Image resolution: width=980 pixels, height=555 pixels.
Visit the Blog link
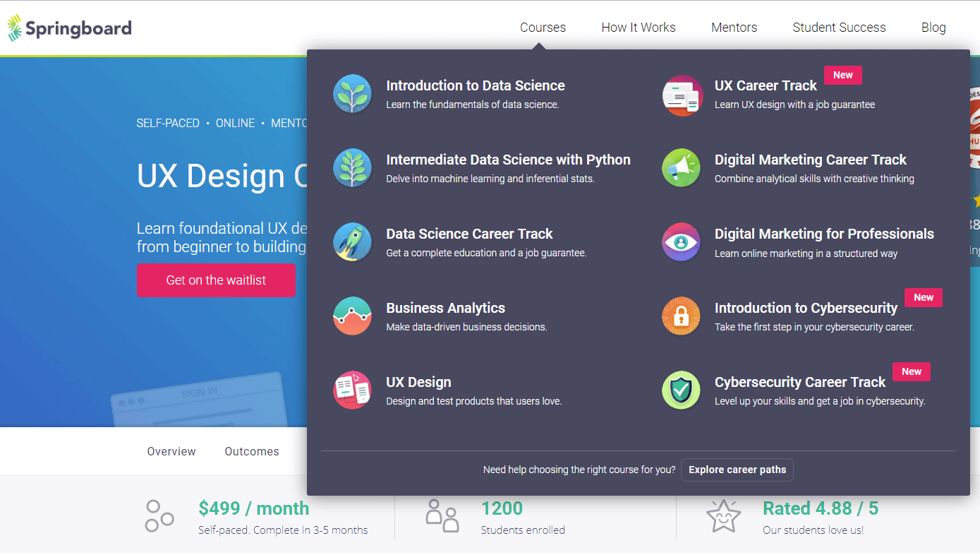[x=933, y=28]
